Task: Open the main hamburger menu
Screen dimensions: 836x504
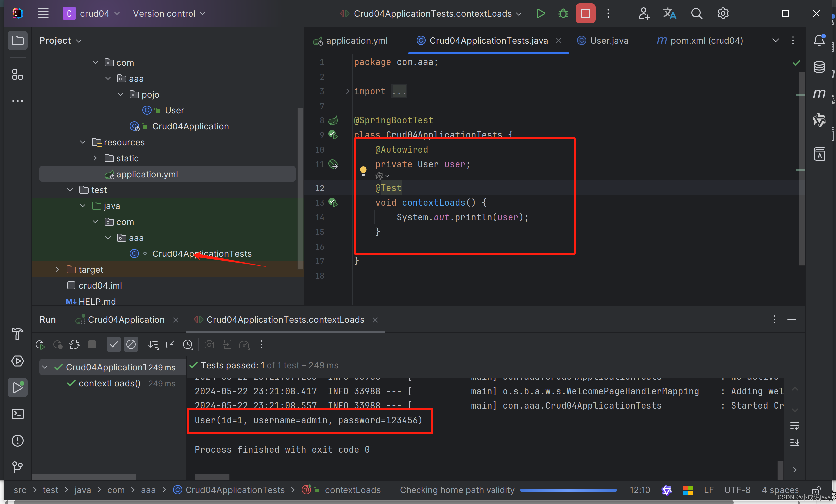Action: pyautogui.click(x=43, y=14)
